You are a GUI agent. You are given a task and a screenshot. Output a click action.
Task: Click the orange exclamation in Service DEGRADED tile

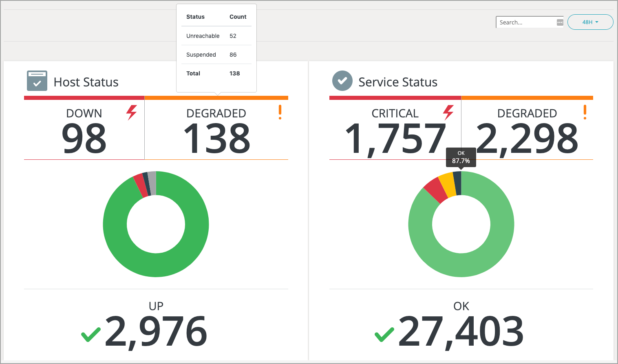585,112
